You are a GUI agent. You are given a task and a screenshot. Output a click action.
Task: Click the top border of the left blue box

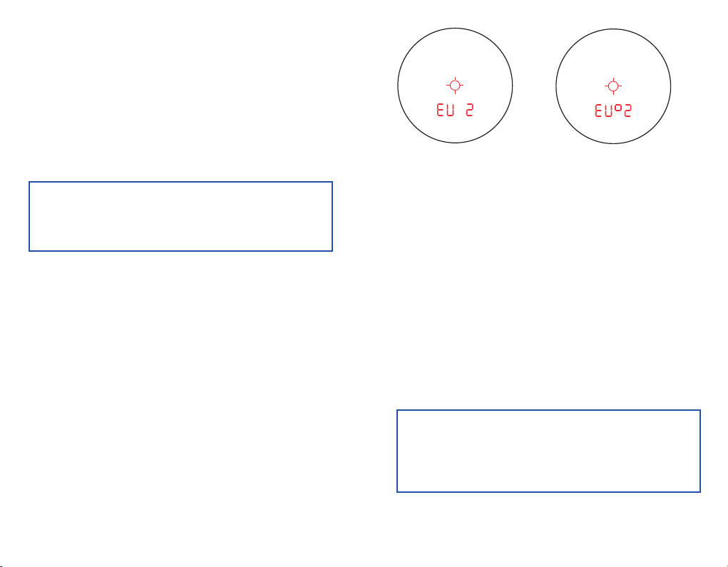[x=180, y=182]
